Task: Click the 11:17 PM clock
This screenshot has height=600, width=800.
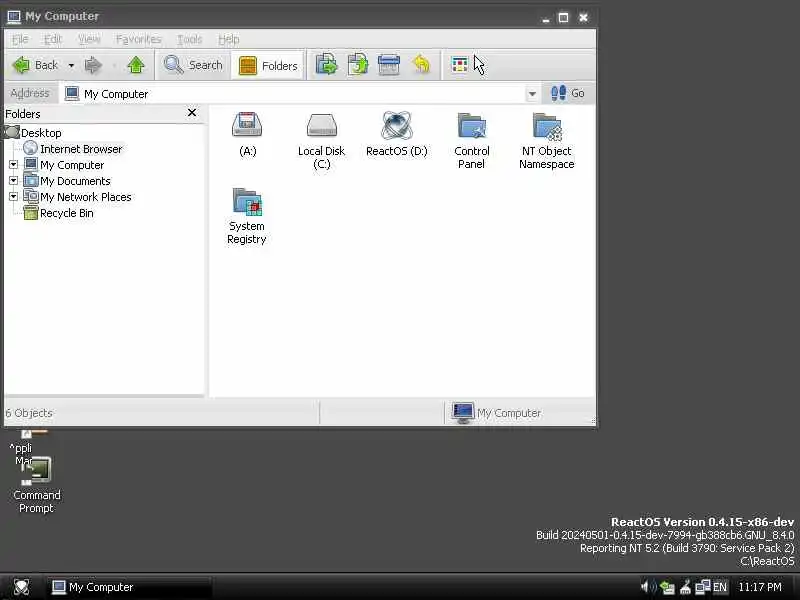Action: 760,587
